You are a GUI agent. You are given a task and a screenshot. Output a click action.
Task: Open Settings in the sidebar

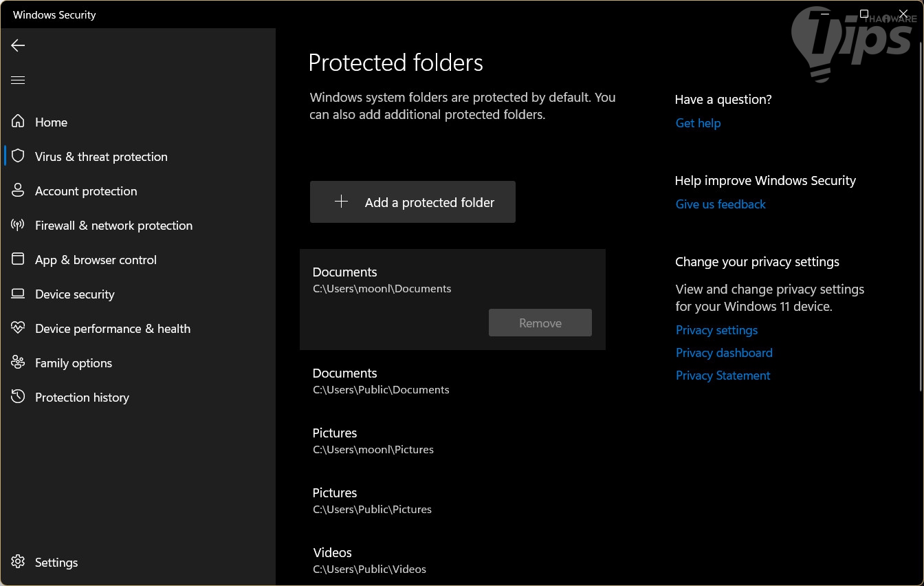(56, 563)
